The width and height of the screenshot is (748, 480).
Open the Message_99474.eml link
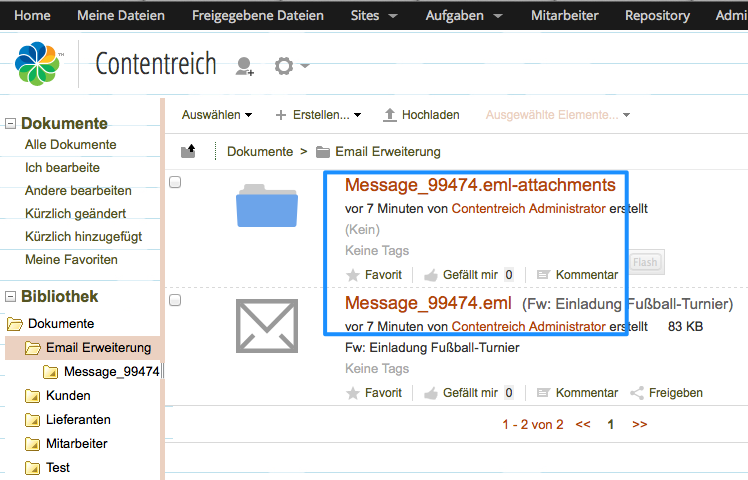(428, 303)
